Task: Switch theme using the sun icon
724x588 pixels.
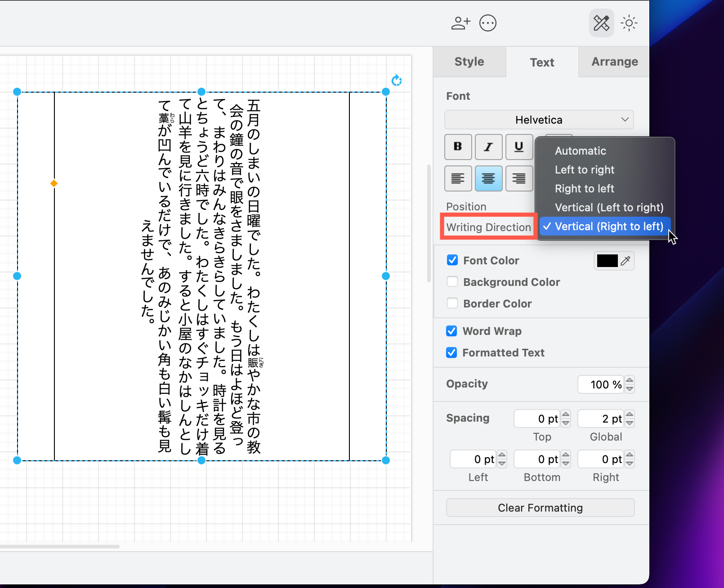Action: pos(629,23)
